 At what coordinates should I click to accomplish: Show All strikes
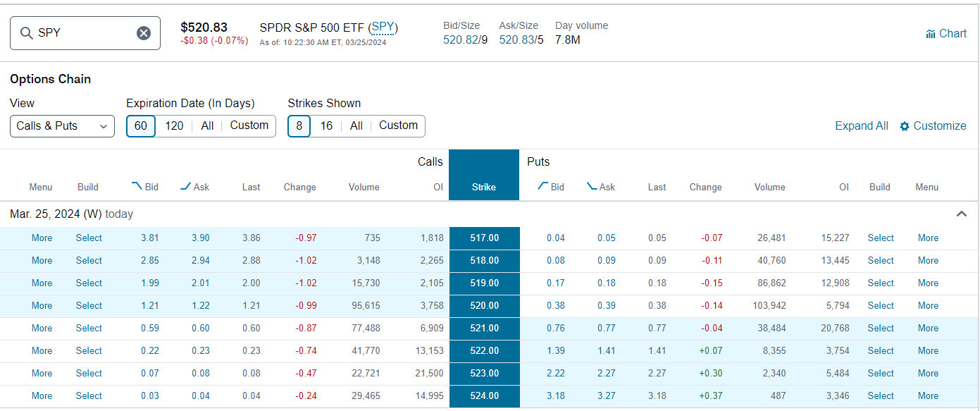click(x=356, y=125)
